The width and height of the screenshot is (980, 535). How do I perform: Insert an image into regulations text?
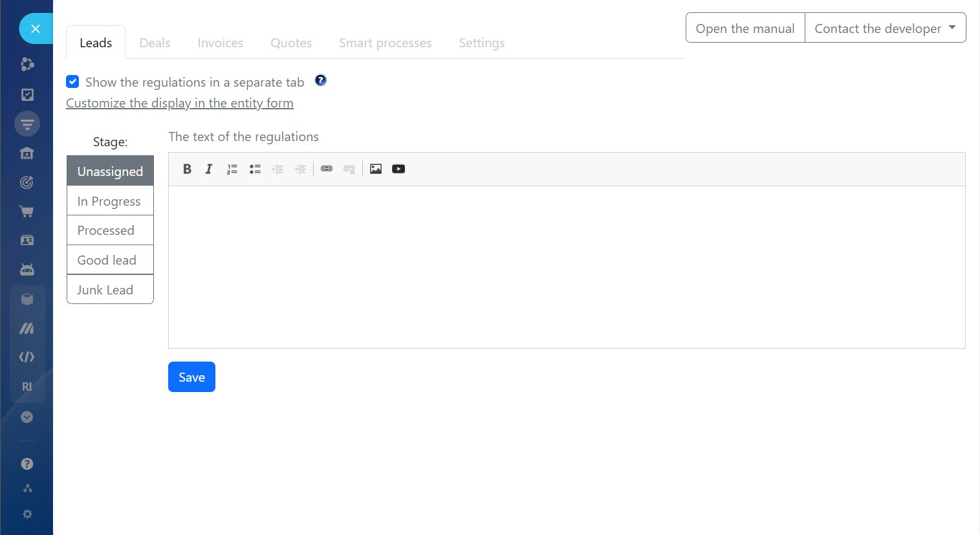coord(376,169)
